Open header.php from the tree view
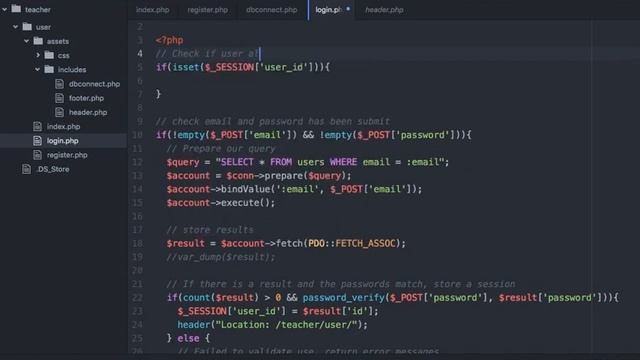 tap(88, 112)
